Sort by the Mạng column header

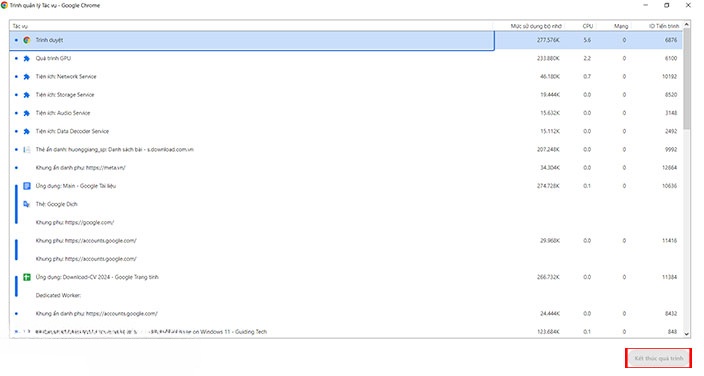pyautogui.click(x=621, y=26)
